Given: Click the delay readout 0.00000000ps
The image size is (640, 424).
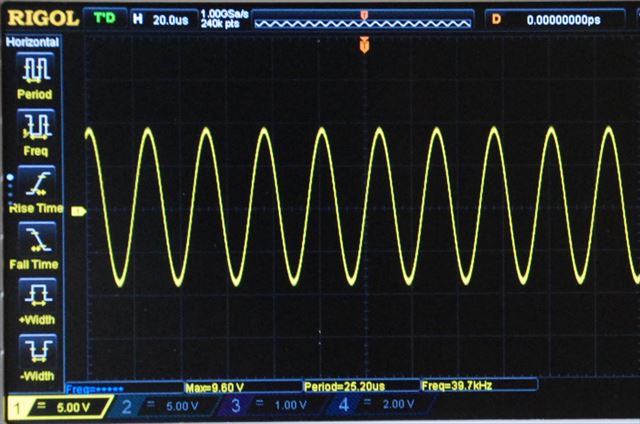Looking at the screenshot, I should tap(563, 20).
